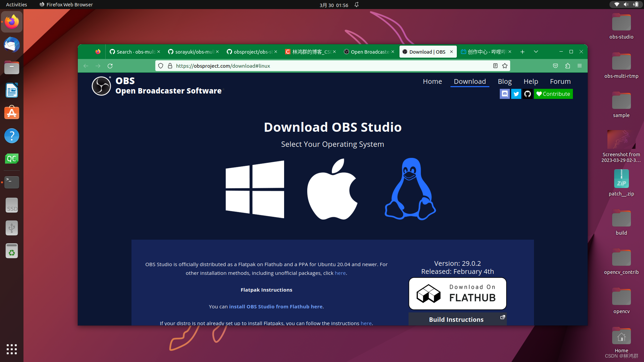The height and width of the screenshot is (362, 644).
Task: Show site security lock information
Action: pos(170,66)
